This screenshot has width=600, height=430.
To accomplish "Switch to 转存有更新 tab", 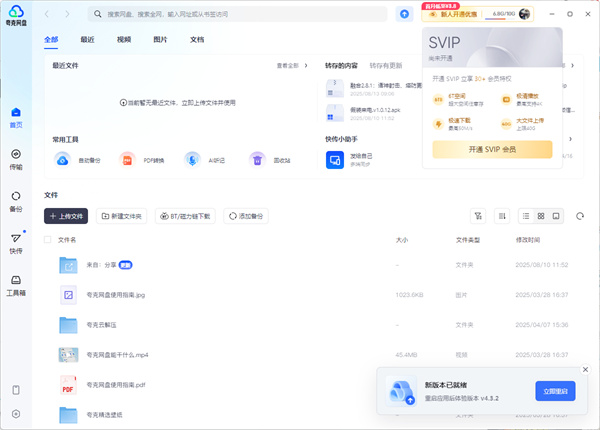I will [x=386, y=66].
